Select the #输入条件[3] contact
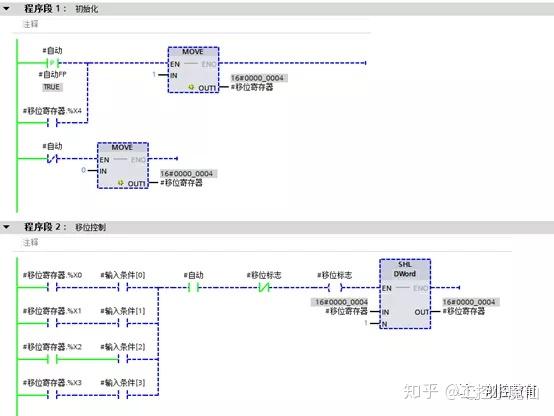 pos(123,395)
